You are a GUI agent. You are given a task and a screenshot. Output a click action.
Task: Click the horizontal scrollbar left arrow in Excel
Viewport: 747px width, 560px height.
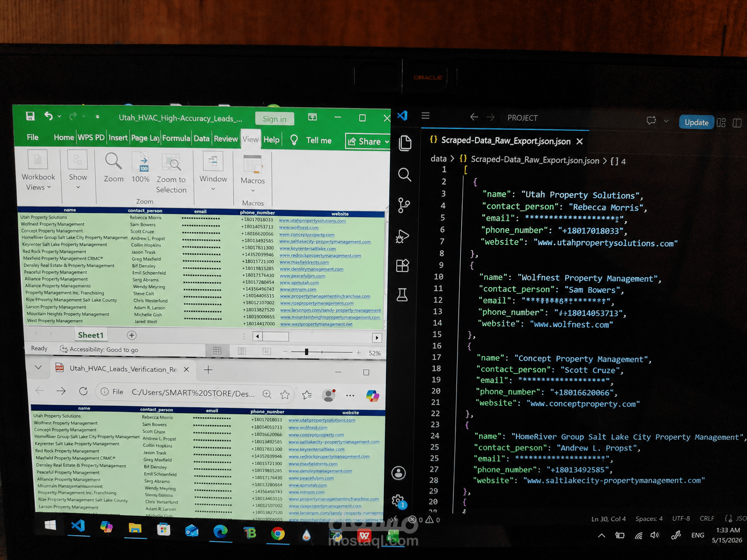(257, 337)
